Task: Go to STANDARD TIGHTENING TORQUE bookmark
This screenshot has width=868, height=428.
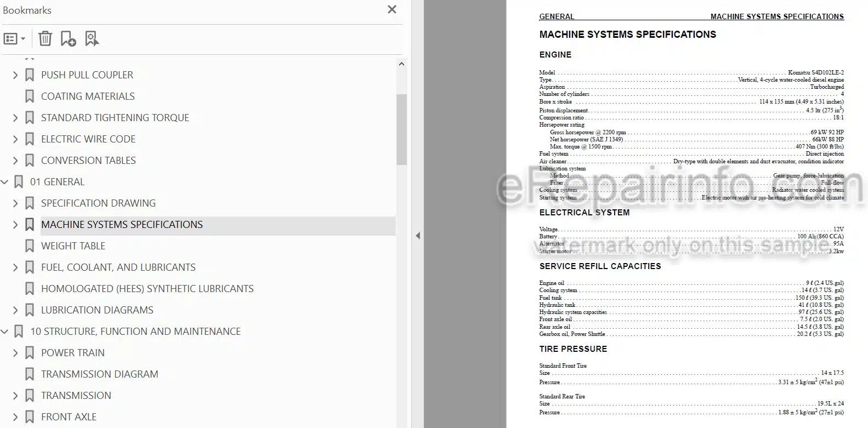Action: click(115, 118)
